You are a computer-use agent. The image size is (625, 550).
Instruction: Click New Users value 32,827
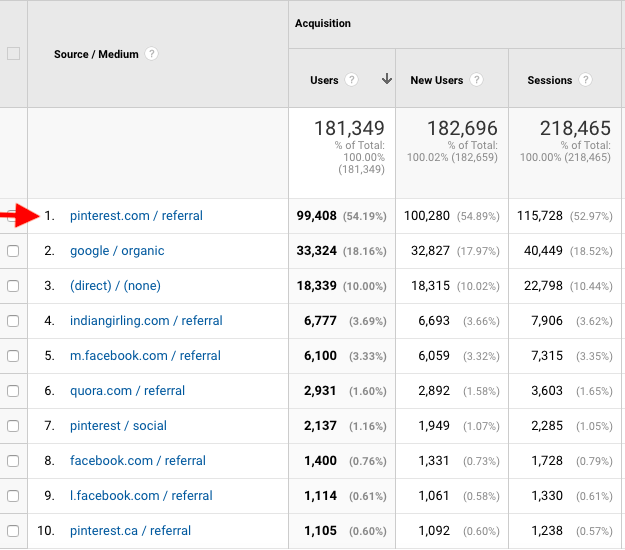tap(430, 251)
